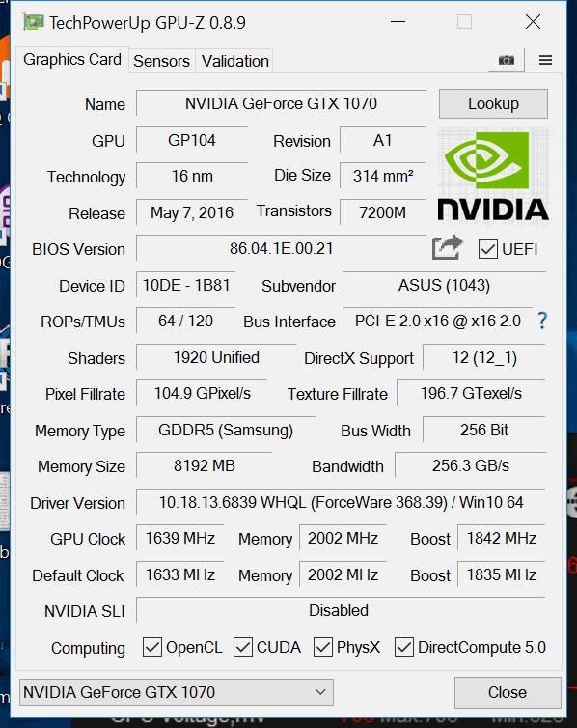The image size is (577, 728).
Task: Toggle the PhysX checkbox
Action: pyautogui.click(x=323, y=647)
